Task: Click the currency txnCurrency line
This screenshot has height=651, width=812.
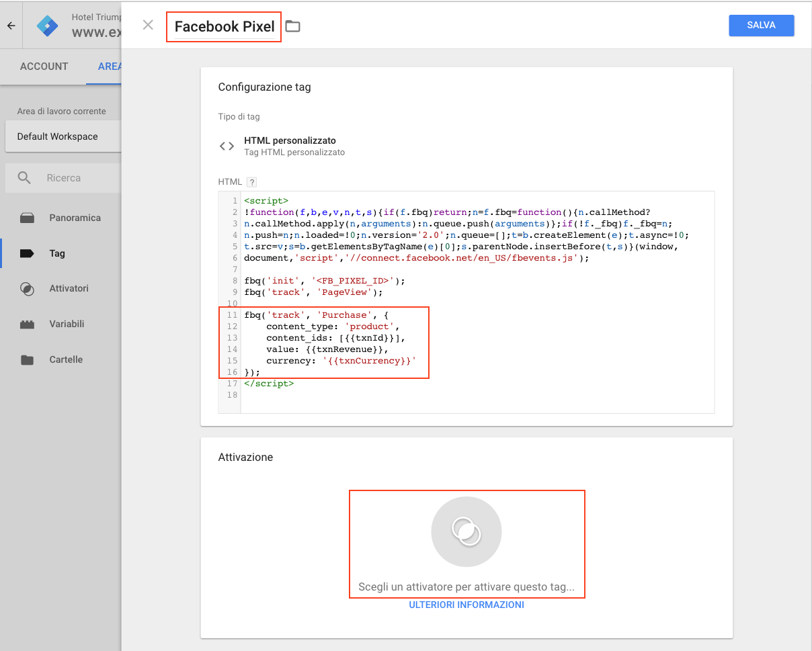Action: click(341, 360)
